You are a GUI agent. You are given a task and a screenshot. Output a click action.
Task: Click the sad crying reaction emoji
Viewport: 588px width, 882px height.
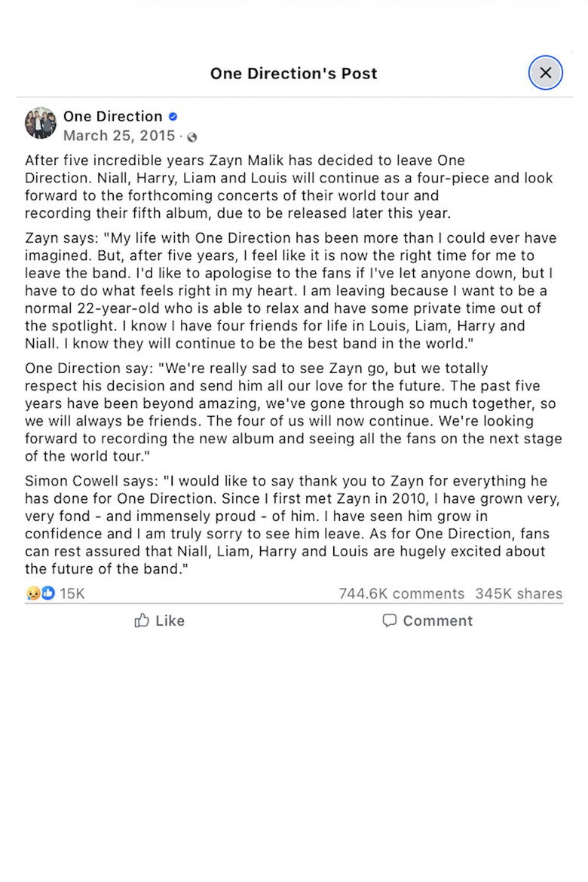(32, 594)
